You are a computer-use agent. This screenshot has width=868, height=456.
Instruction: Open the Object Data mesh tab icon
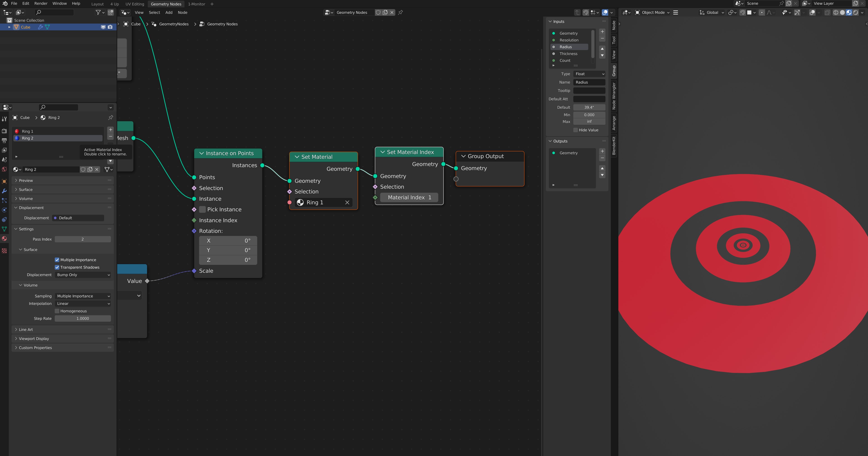coord(4,229)
